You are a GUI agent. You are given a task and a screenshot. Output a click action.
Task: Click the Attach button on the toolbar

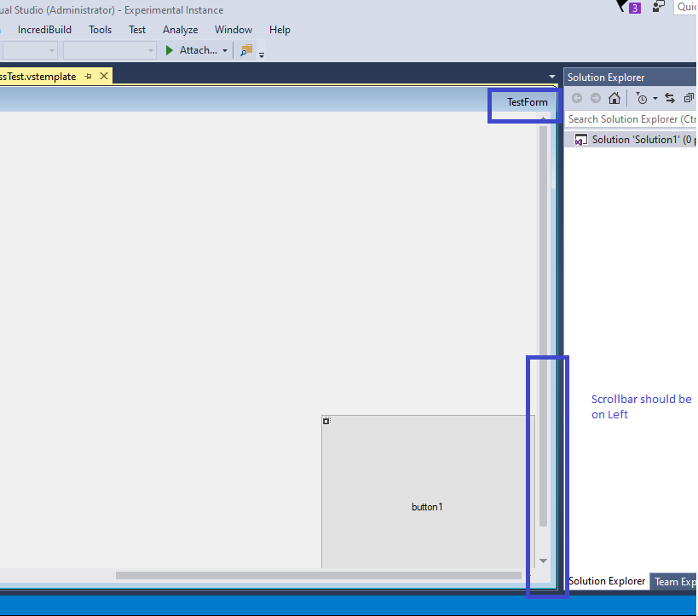click(x=195, y=49)
